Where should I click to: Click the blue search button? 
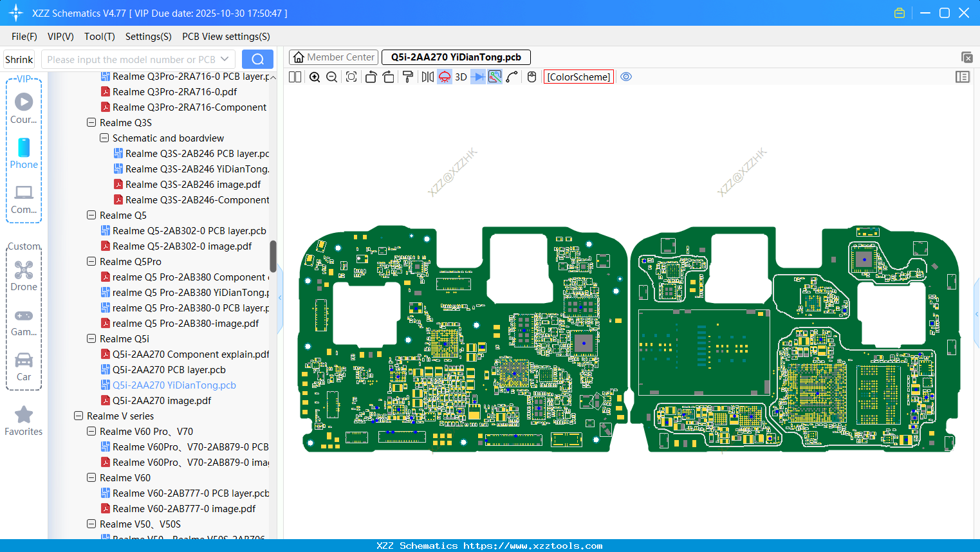pos(257,59)
